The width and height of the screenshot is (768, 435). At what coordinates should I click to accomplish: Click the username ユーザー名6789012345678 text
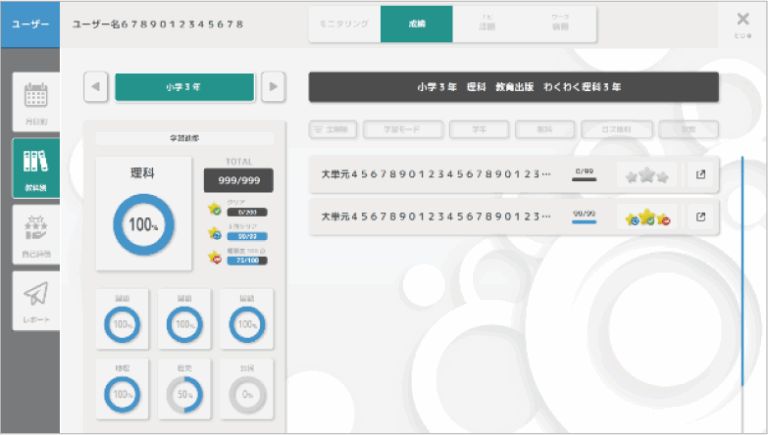(158, 24)
